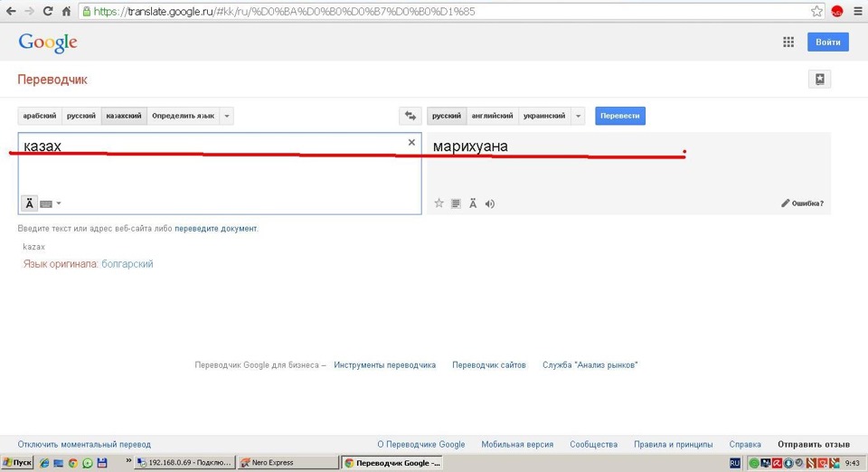Screen dimensions: 868x472
Task: Open the Переводчик сайтов link
Action: (x=489, y=365)
